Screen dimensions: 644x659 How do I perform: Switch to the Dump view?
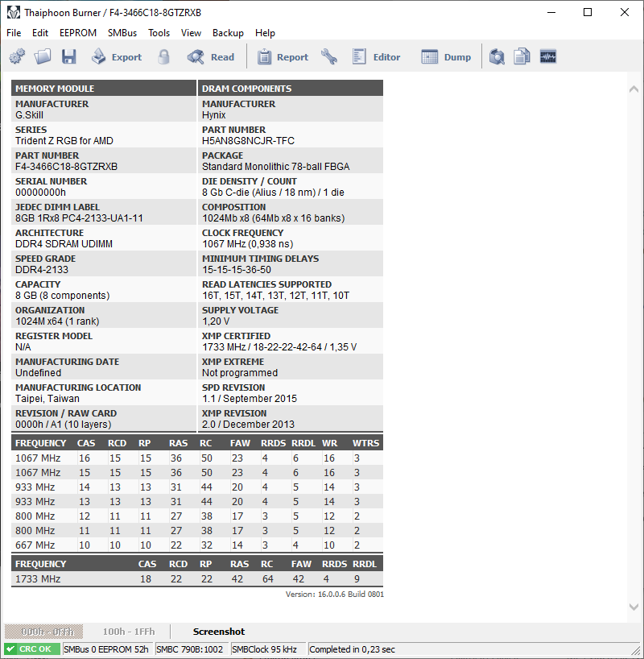[446, 56]
